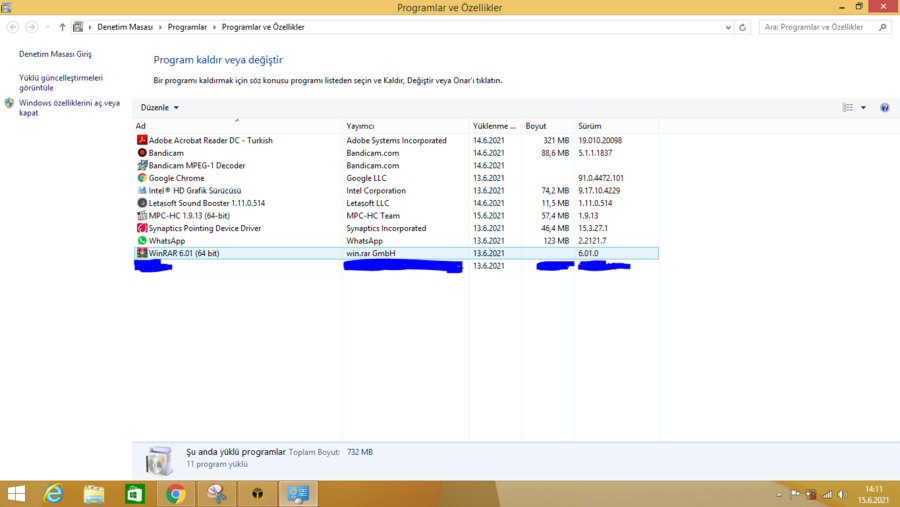
Task: Open Google Chrome from the taskbar
Action: (176, 494)
